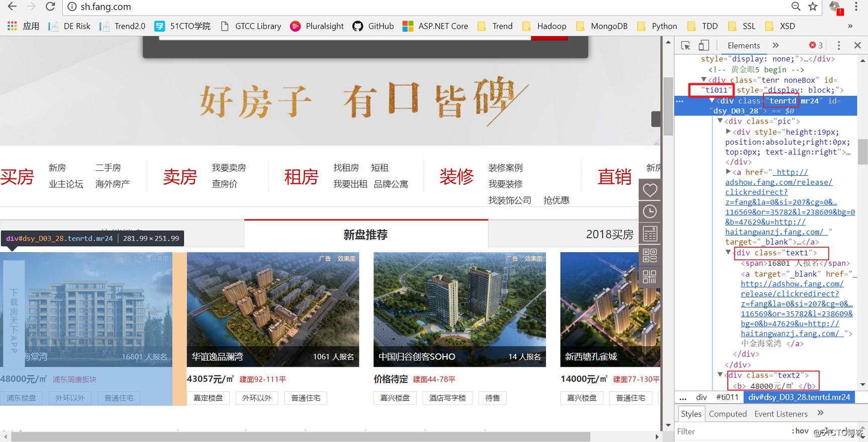Screen dimensions: 868x442
Task: Show more bookmarks with the chevron
Action: tap(850, 26)
